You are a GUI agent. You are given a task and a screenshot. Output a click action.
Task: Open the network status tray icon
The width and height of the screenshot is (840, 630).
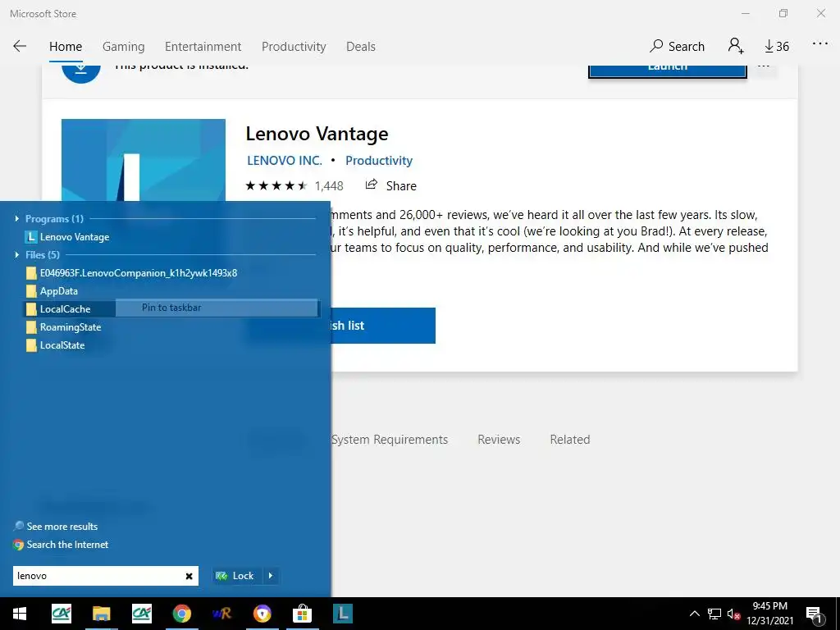[x=714, y=614]
